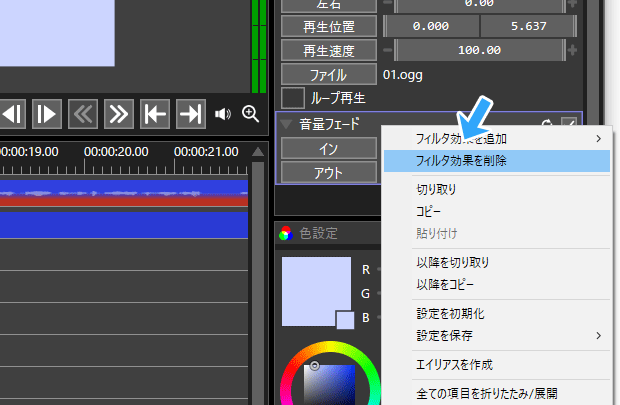Click the hue color wheel ring
Viewport: 620px width, 405px height.
(x=330, y=347)
